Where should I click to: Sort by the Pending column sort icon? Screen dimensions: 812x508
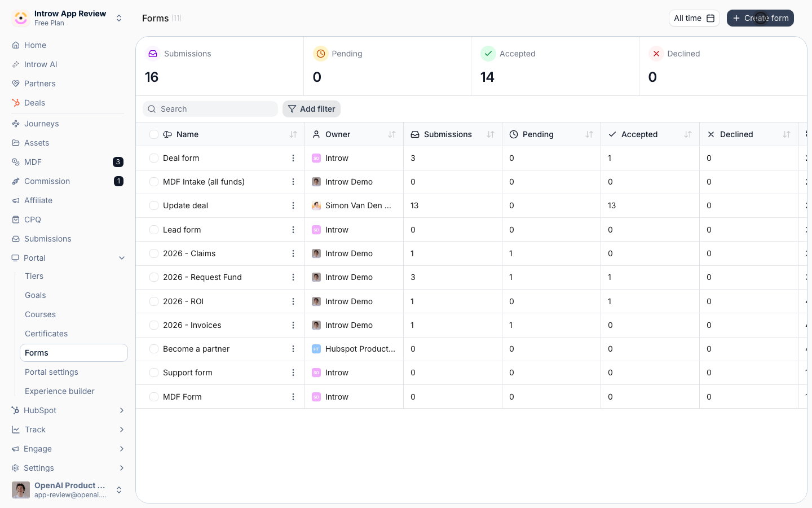click(x=589, y=134)
